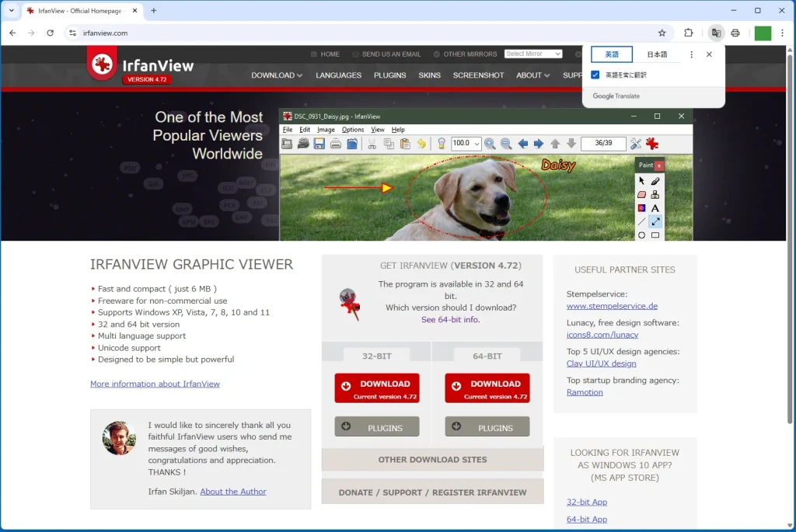This screenshot has width=796, height=532.
Task: Open the Select Mirror dropdown
Action: click(x=533, y=54)
